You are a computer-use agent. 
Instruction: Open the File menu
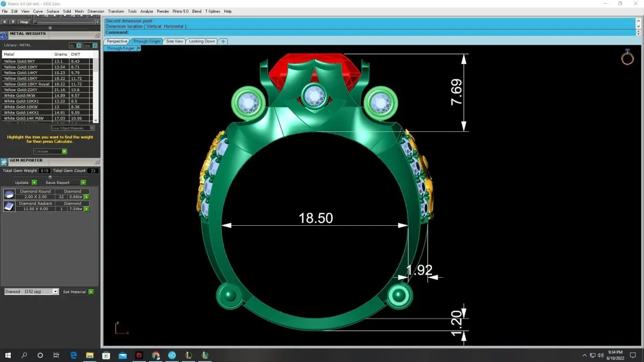(x=5, y=11)
